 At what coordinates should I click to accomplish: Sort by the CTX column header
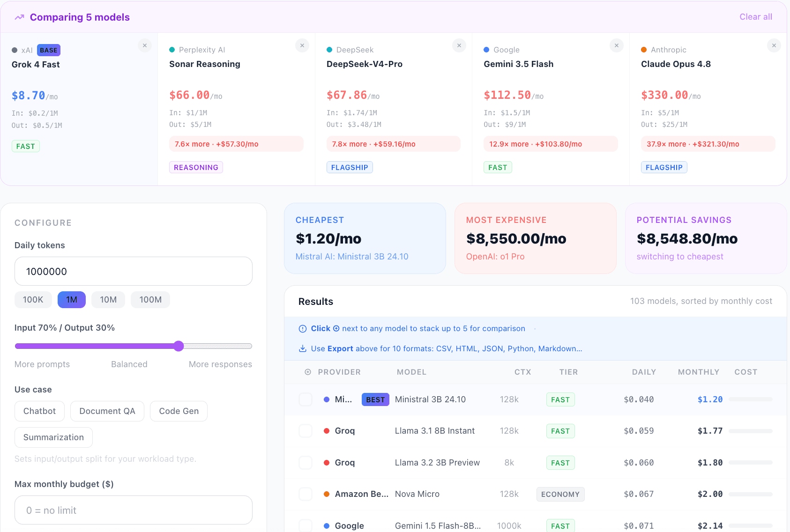pos(522,372)
